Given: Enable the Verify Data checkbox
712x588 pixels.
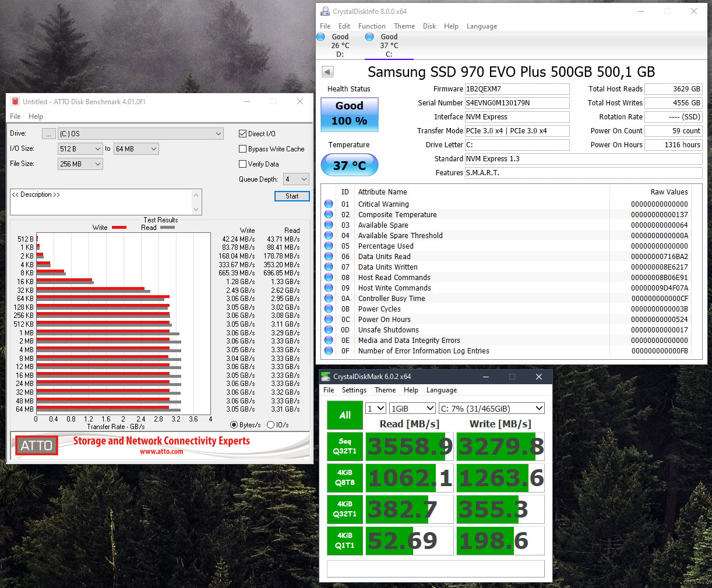Looking at the screenshot, I should pyautogui.click(x=243, y=164).
